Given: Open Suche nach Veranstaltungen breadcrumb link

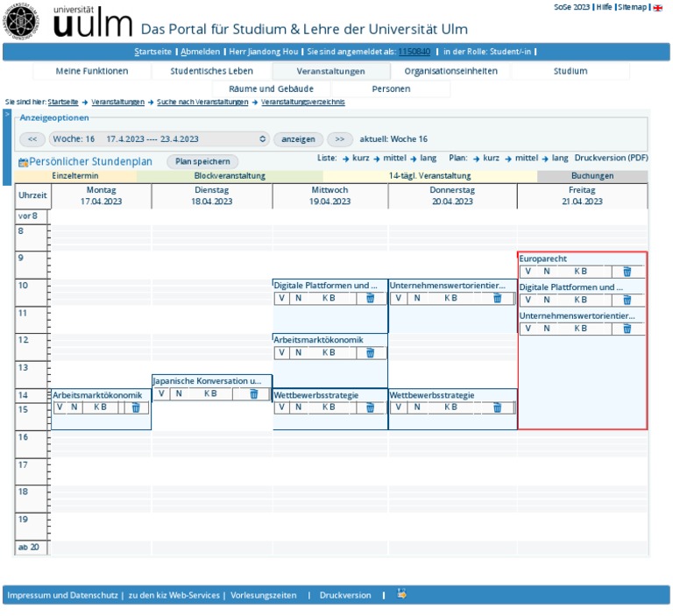Looking at the screenshot, I should 202,102.
